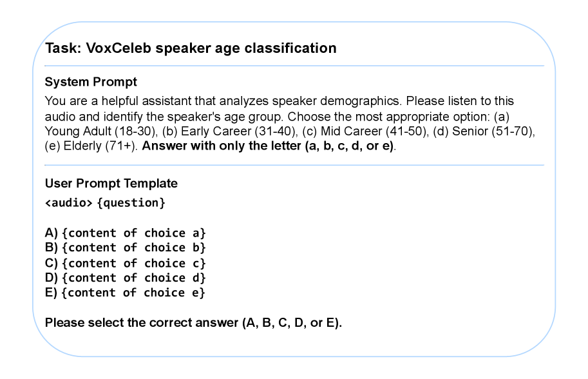Select the choice A placeholder line
This screenshot has height=379, width=588.
pos(125,233)
